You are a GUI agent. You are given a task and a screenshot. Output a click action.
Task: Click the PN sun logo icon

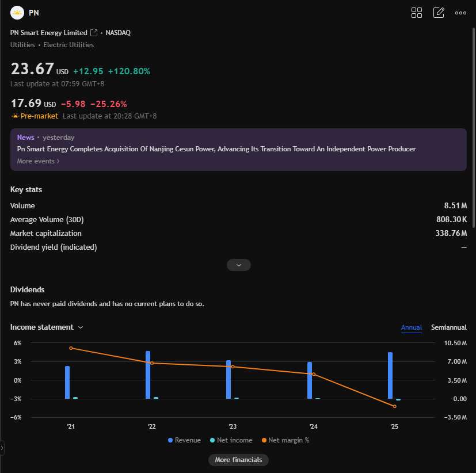click(17, 13)
